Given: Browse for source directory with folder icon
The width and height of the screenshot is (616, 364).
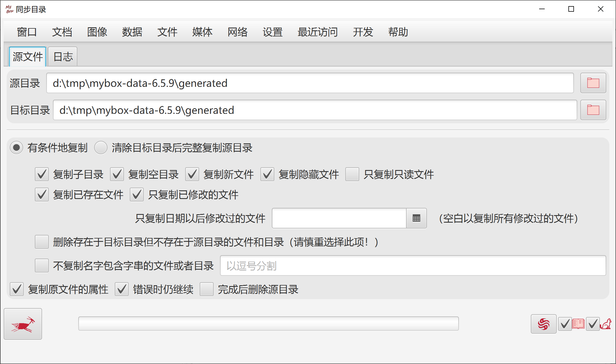Looking at the screenshot, I should coord(593,83).
